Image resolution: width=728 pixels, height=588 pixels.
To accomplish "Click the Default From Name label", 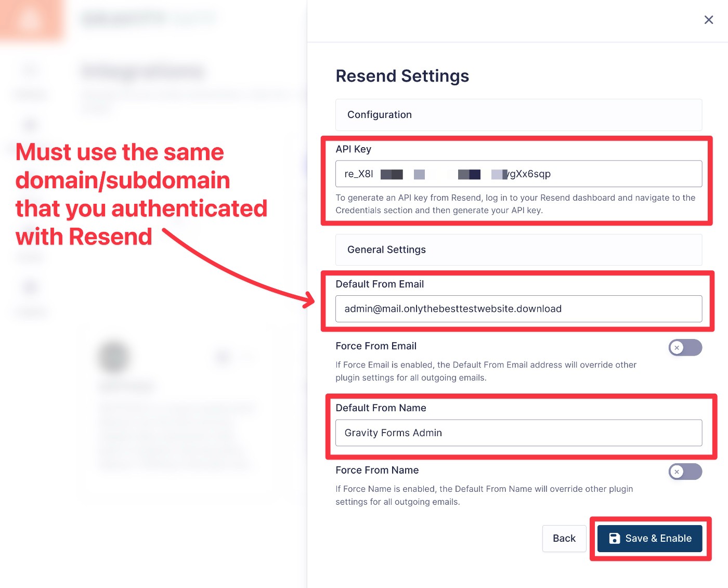I will pyautogui.click(x=381, y=408).
